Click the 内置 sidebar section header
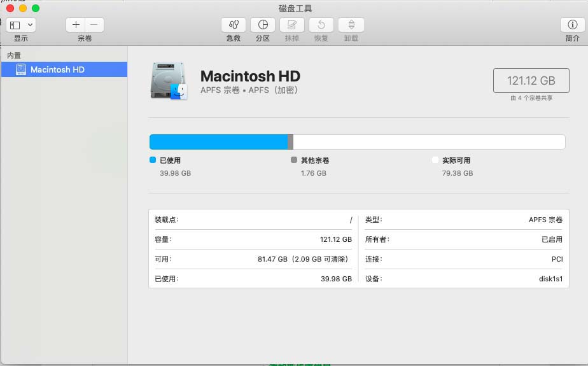Screen dimensions: 588x366 14,55
